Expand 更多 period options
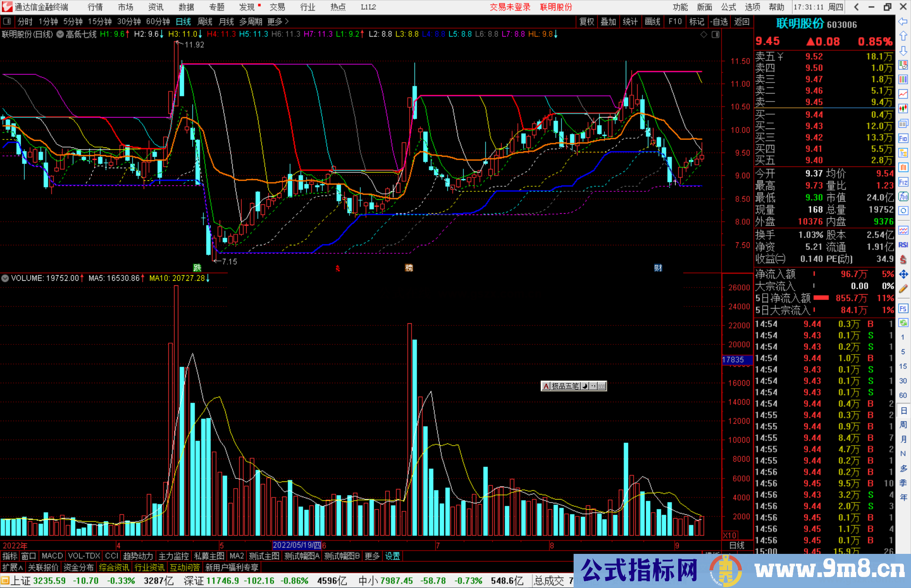The image size is (911, 588). 278,21
